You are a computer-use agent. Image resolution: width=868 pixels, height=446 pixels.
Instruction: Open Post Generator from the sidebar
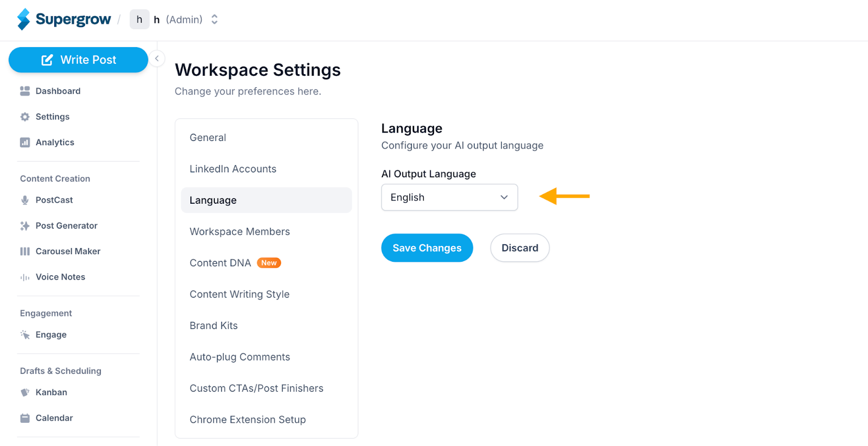[x=67, y=226]
